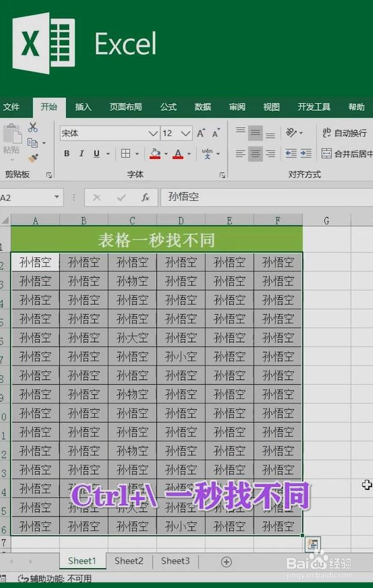
Task: Center text horizontally
Action: tap(255, 153)
